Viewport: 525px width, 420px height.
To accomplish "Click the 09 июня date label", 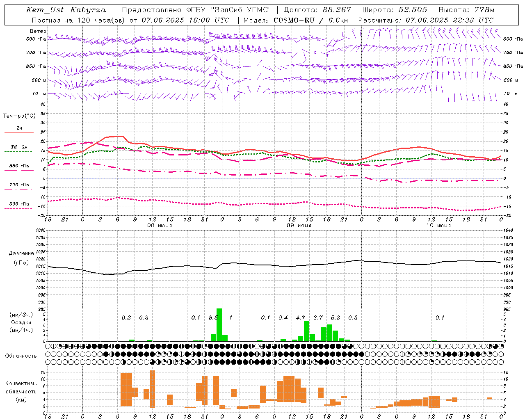I will (x=299, y=226).
